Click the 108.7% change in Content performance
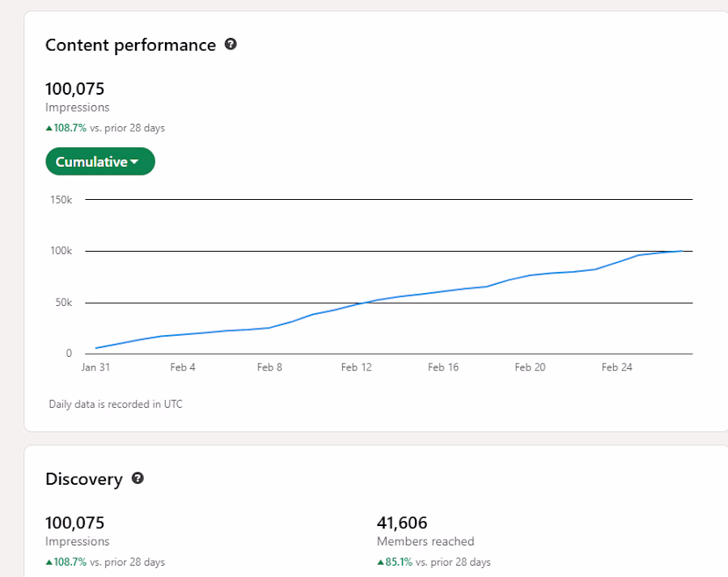728x577 pixels. tap(70, 128)
